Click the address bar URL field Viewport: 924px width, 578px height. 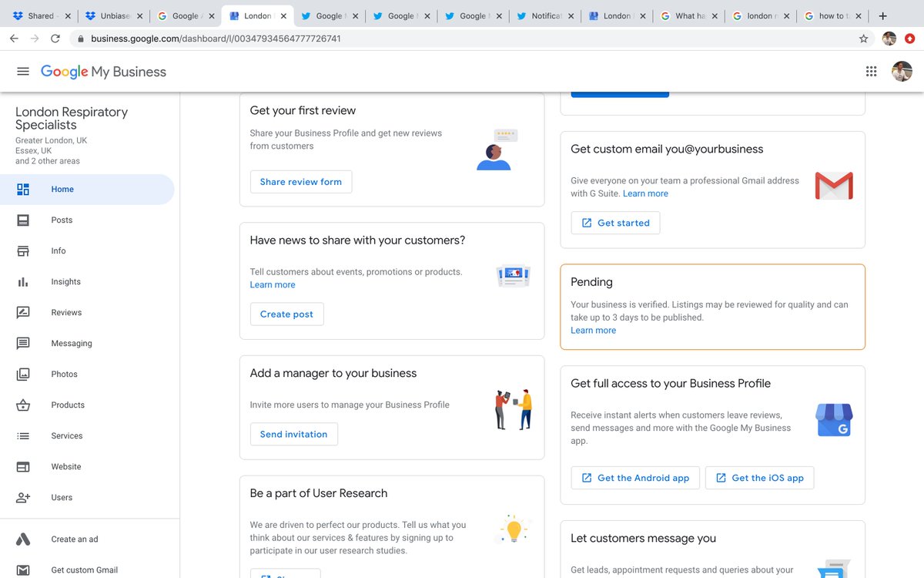tap(470, 38)
